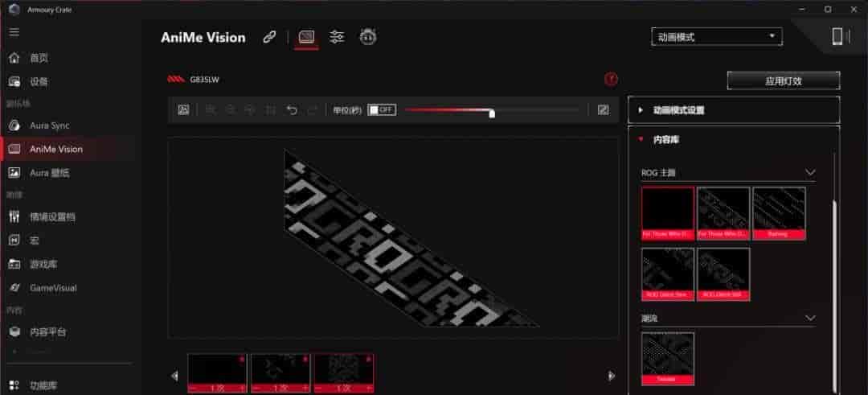
Task: Expand the 动画模式设置 panel
Action: 734,110
